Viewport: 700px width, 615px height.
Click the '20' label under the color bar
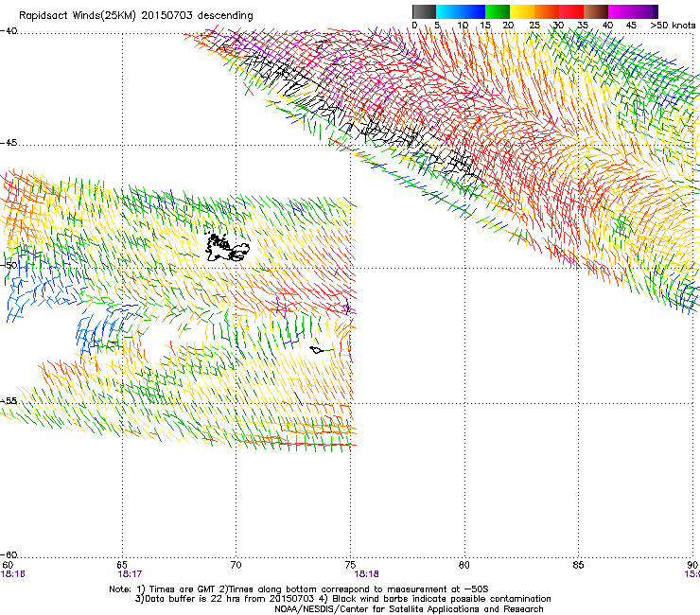tap(508, 26)
